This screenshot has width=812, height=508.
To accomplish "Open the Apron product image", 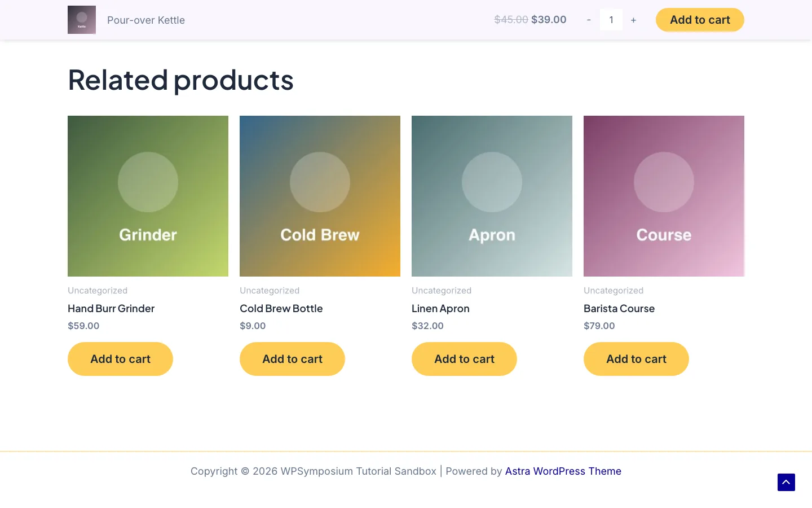I will (x=492, y=196).
